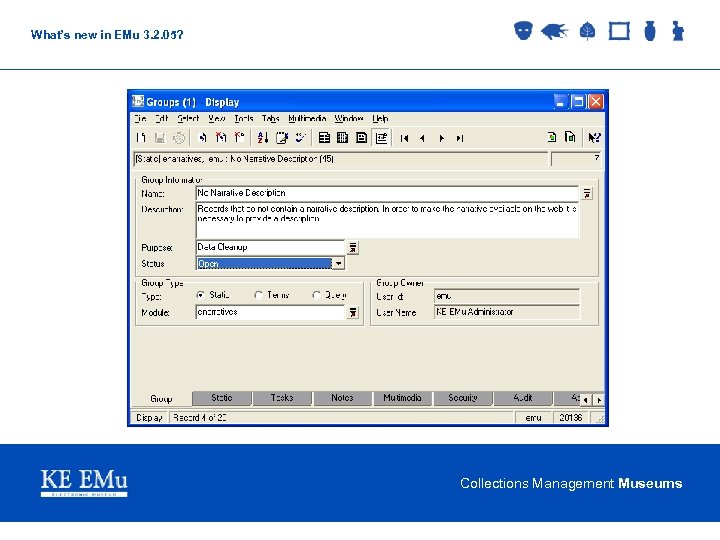This screenshot has width=720, height=540.
Task: Click the copy document toolbar icon near help
Action: click(570, 137)
